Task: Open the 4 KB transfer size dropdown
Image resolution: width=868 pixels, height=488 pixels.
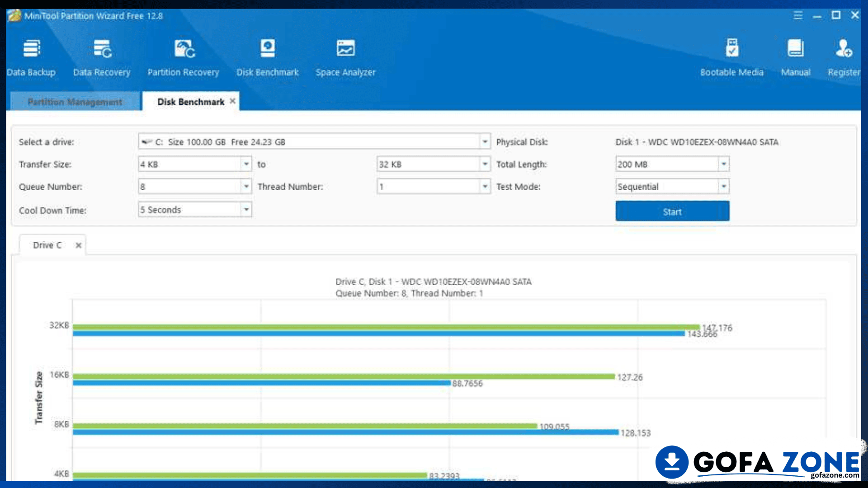Action: point(246,164)
